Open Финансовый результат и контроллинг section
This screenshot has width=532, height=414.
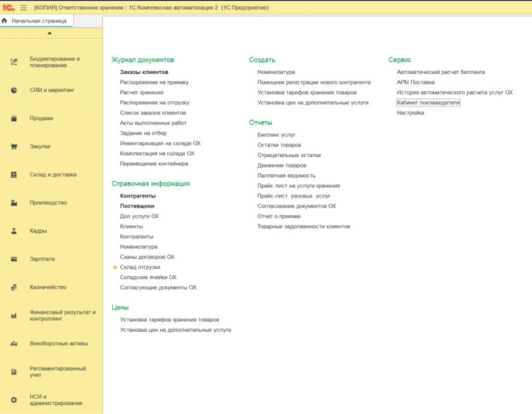63,316
